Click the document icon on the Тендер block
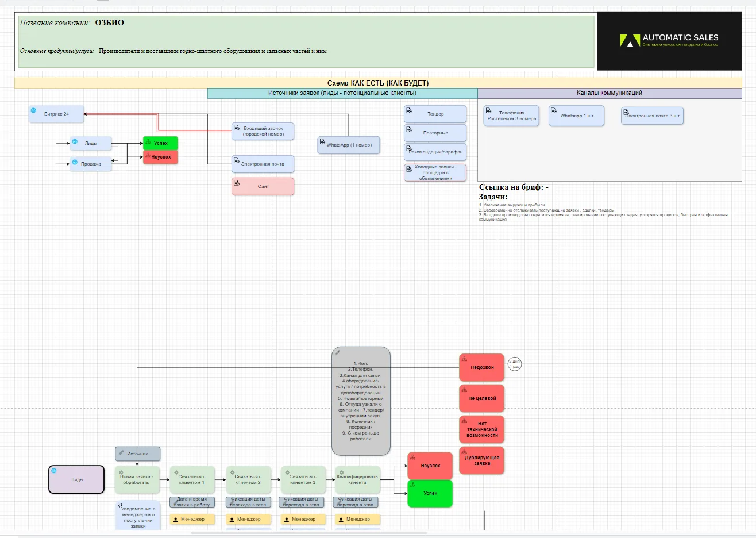This screenshot has height=538, width=756. (x=408, y=110)
